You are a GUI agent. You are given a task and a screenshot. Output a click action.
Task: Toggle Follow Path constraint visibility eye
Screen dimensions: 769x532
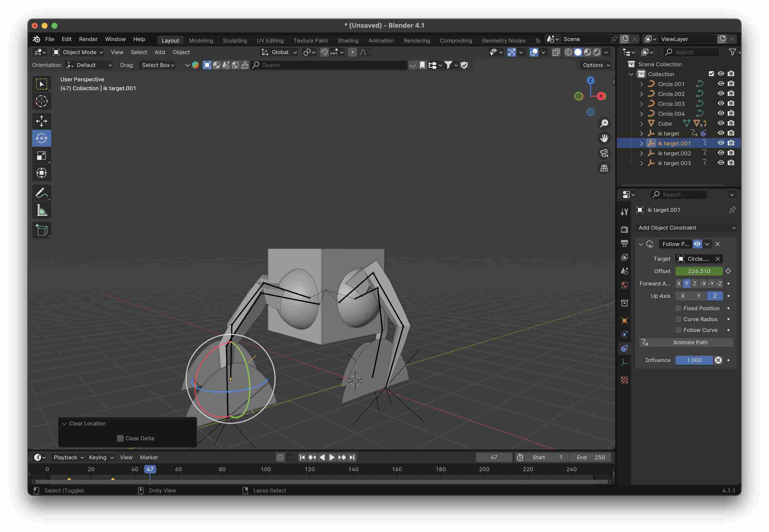(697, 244)
